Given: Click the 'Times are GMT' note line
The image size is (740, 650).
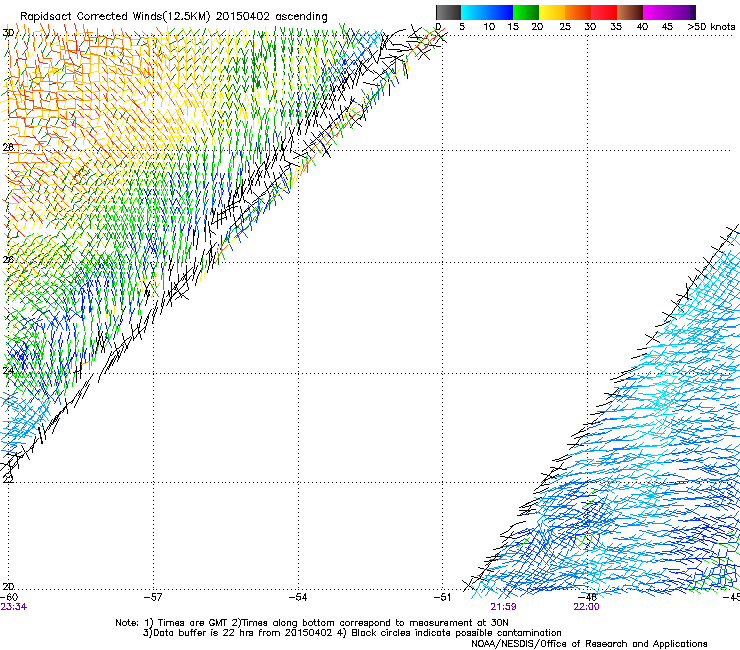Looking at the screenshot, I should tap(311, 623).
